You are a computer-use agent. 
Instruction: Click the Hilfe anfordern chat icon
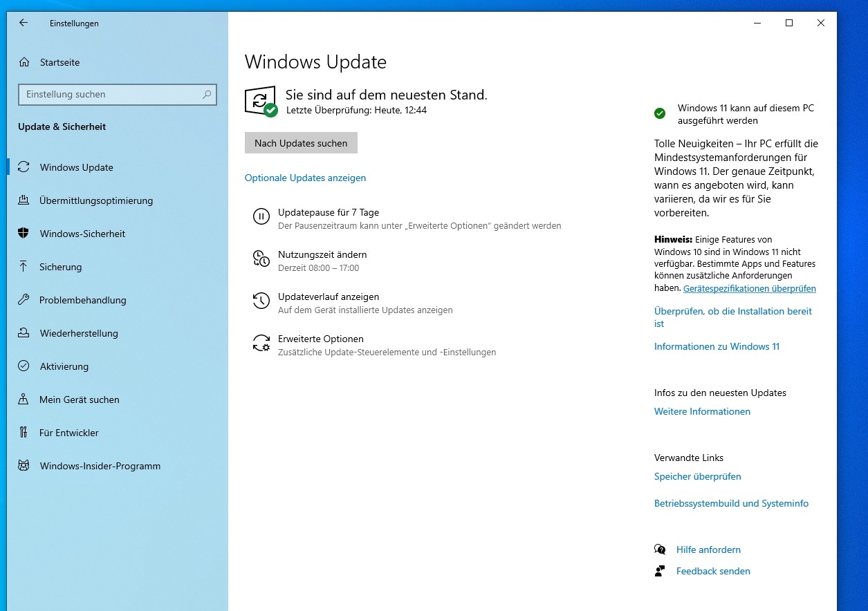tap(660, 549)
